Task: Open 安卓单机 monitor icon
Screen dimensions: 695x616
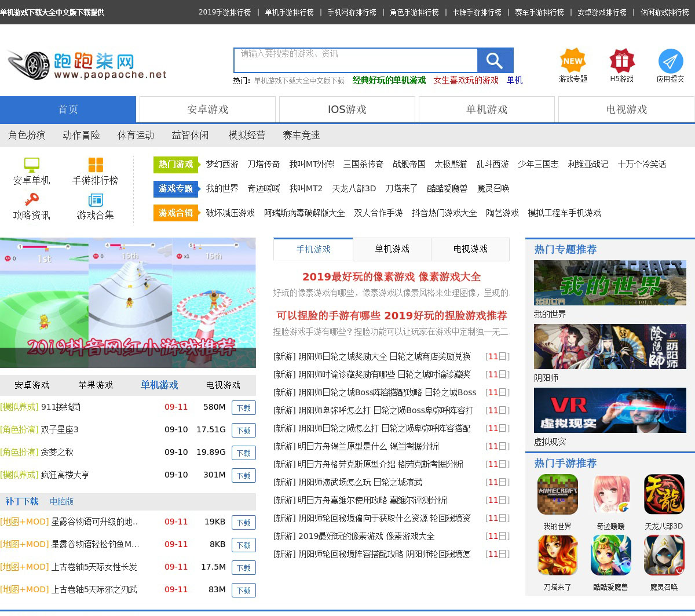Action: click(32, 165)
